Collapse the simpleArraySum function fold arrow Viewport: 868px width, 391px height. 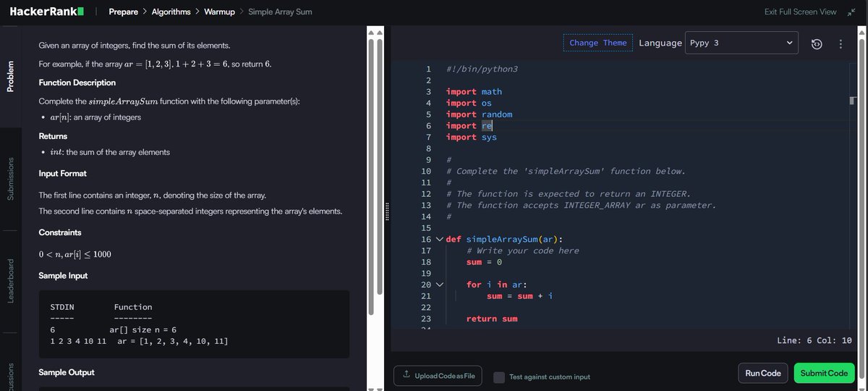pyautogui.click(x=439, y=239)
